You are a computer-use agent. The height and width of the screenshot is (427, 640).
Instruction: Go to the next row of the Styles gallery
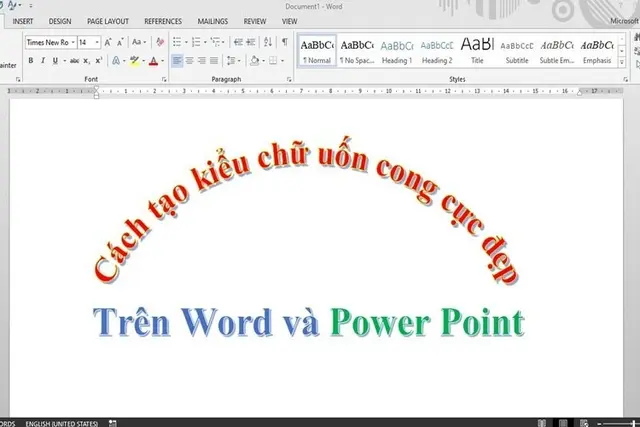pyautogui.click(x=622, y=51)
